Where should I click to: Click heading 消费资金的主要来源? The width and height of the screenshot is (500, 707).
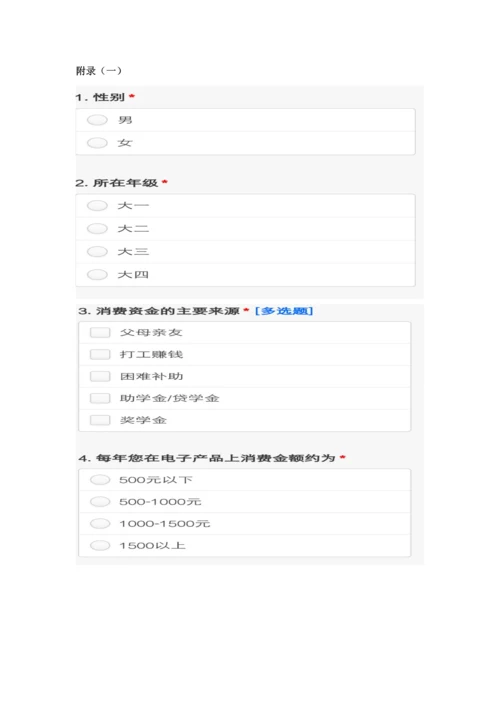167,311
